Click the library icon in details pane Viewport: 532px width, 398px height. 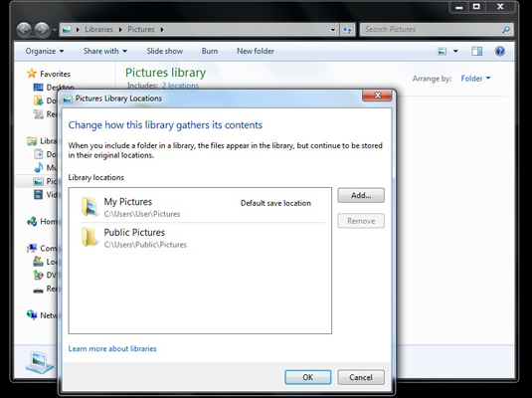point(40,362)
